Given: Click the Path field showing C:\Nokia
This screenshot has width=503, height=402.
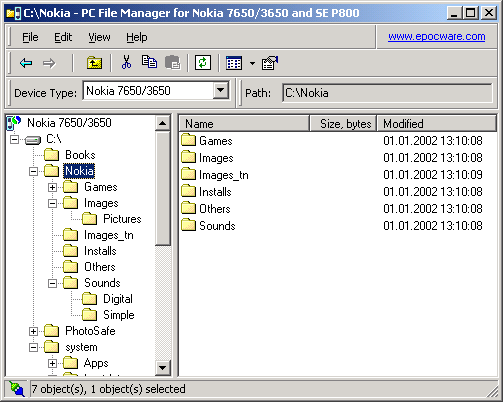Looking at the screenshot, I should pyautogui.click(x=387, y=93).
